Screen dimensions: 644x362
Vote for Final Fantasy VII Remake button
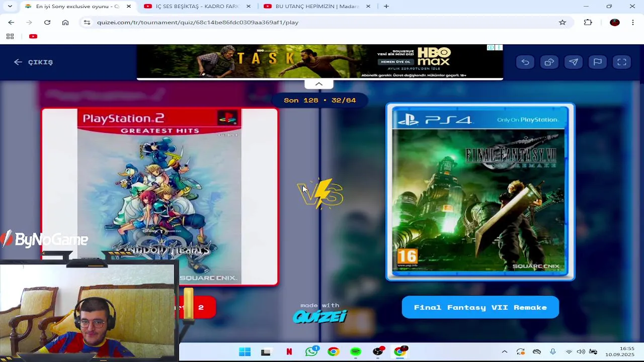point(480,307)
